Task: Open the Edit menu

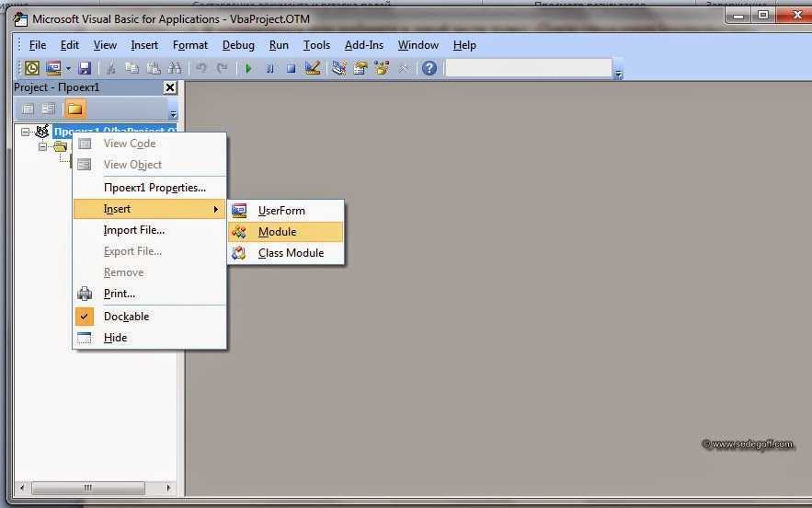Action: (69, 46)
